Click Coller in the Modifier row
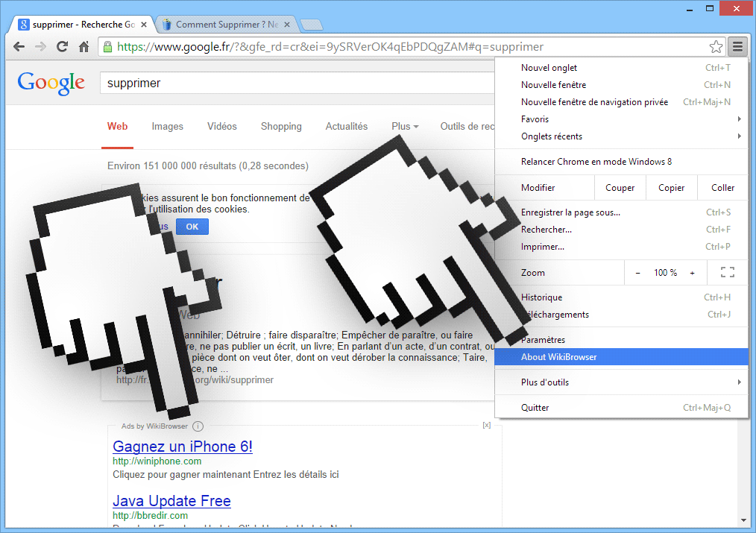This screenshot has width=756, height=533. click(722, 187)
